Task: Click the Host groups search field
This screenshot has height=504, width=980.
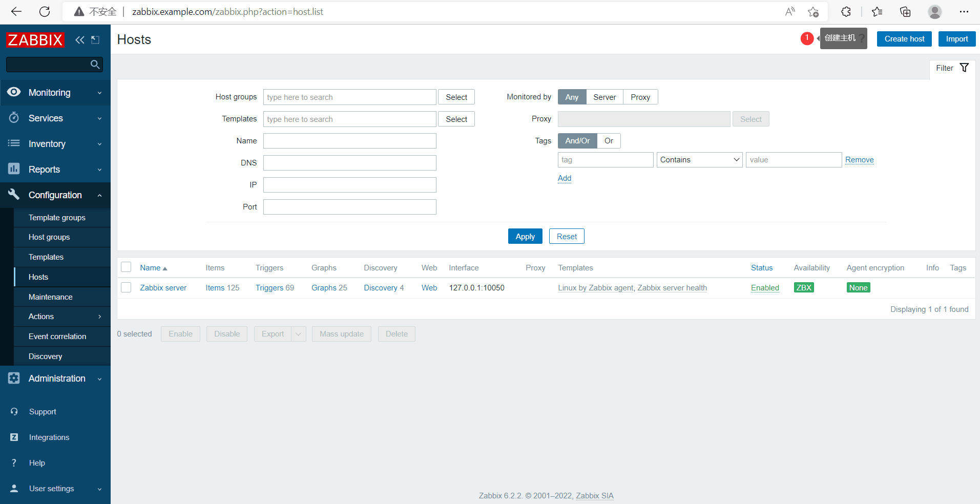Action: (x=350, y=97)
